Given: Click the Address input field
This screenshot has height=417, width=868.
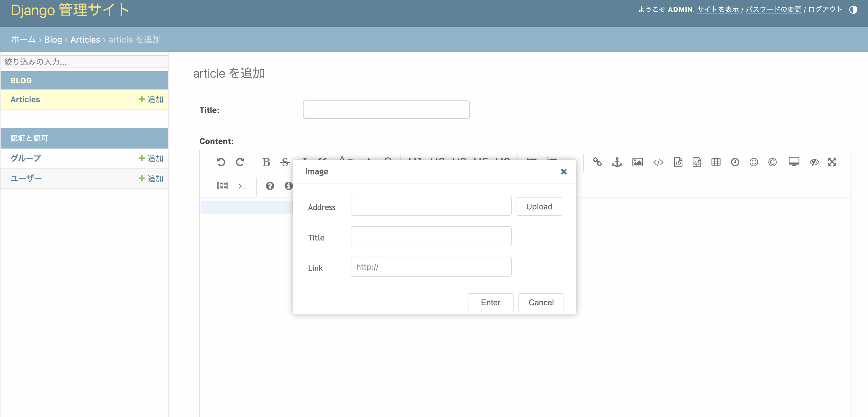Looking at the screenshot, I should (431, 206).
